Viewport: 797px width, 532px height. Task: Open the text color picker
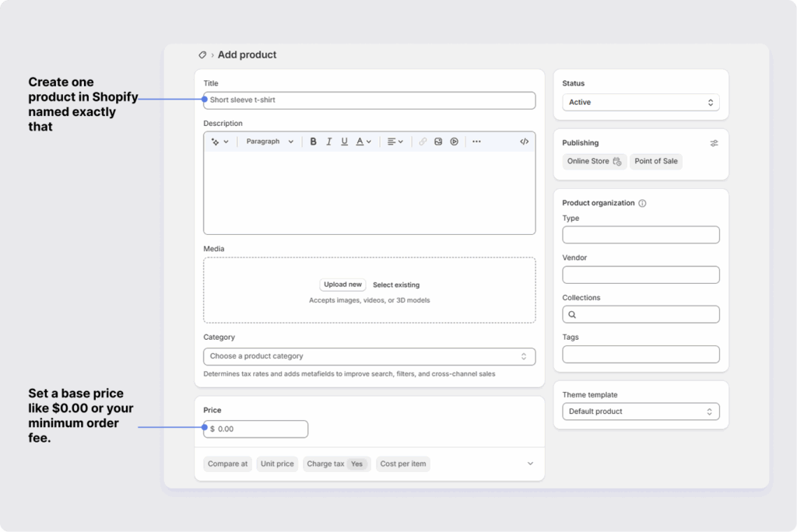tap(363, 142)
